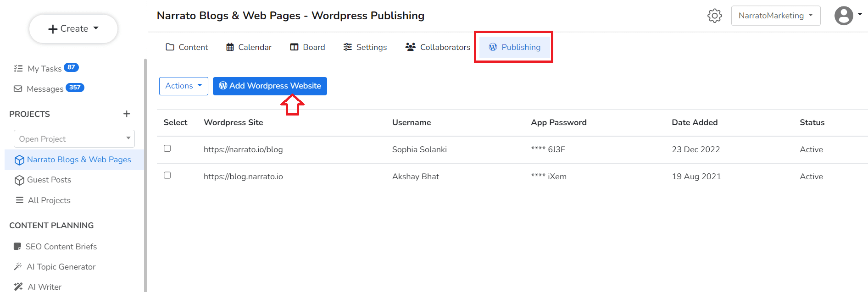Click the **** 6J3F app password cell
The image size is (868, 292).
click(x=548, y=149)
